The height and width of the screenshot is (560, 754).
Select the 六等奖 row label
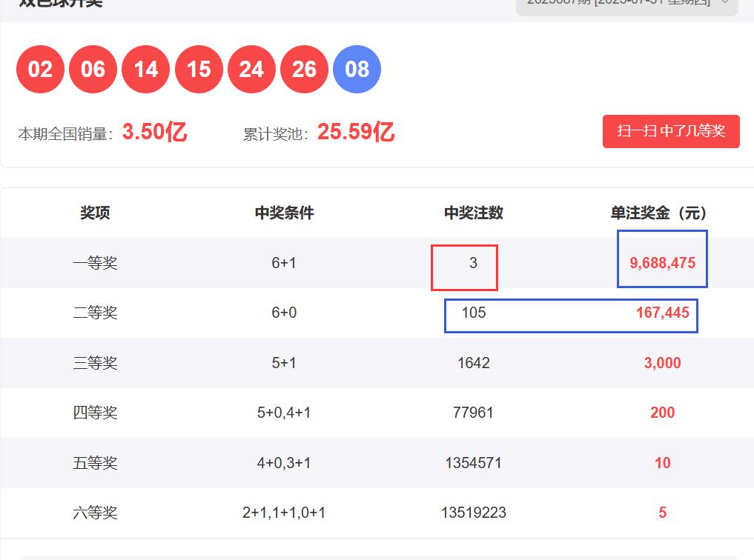tap(95, 513)
